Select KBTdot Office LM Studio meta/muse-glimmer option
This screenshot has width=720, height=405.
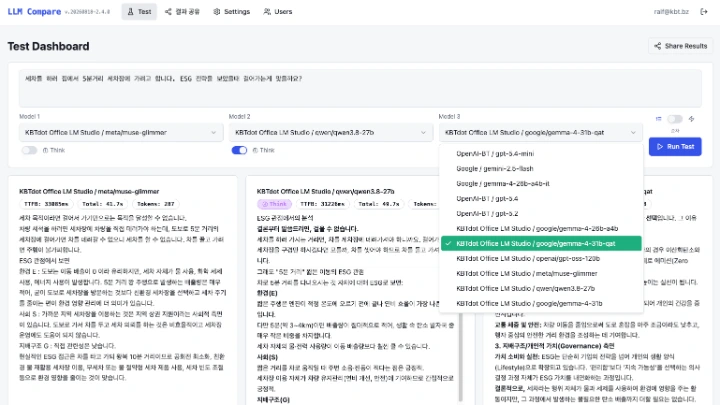coord(541,273)
